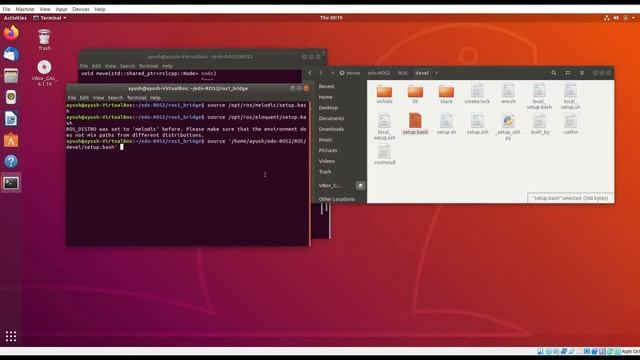The width and height of the screenshot is (640, 360).
Task: Select the setup.zsh file
Action: point(477,124)
